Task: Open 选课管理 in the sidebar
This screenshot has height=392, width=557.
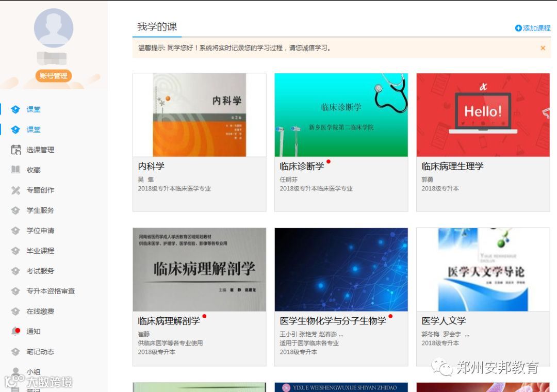Action: (40, 150)
